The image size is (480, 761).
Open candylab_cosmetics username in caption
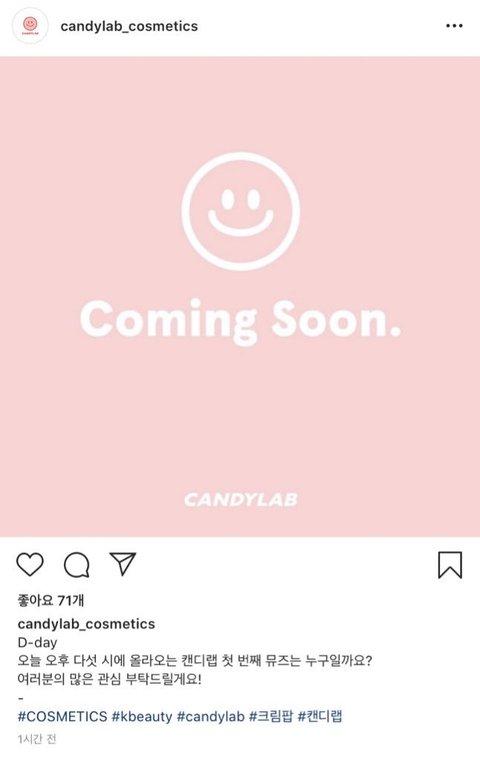(86, 624)
